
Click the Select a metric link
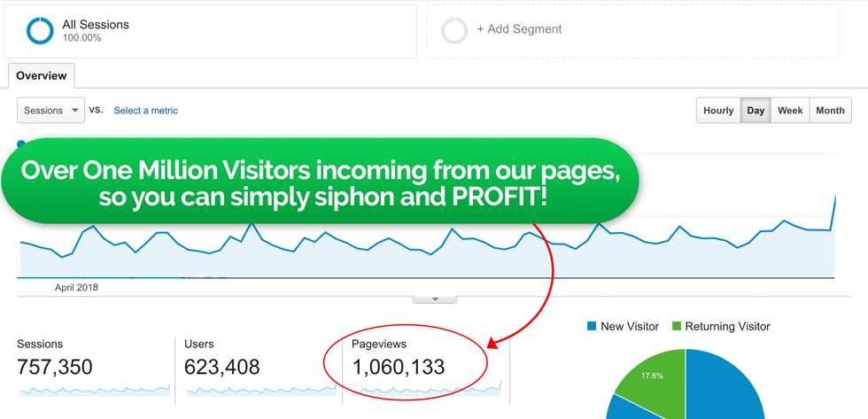pyautogui.click(x=145, y=111)
